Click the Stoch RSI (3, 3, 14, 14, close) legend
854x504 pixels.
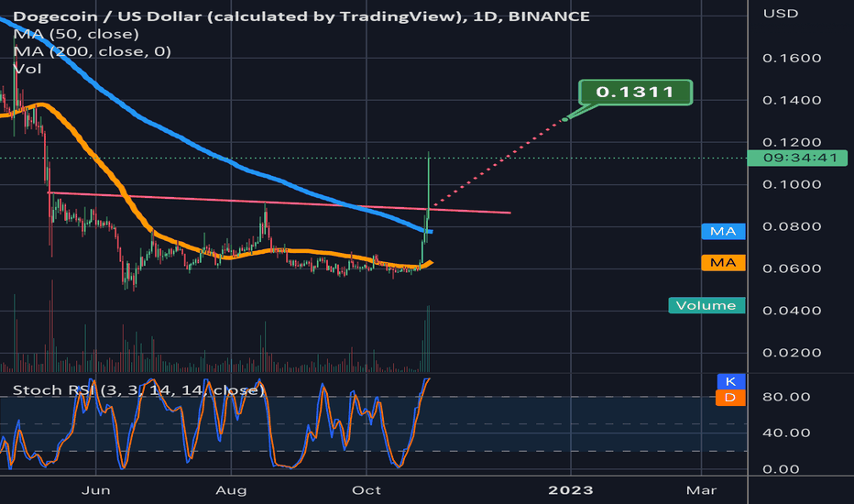coord(138,390)
